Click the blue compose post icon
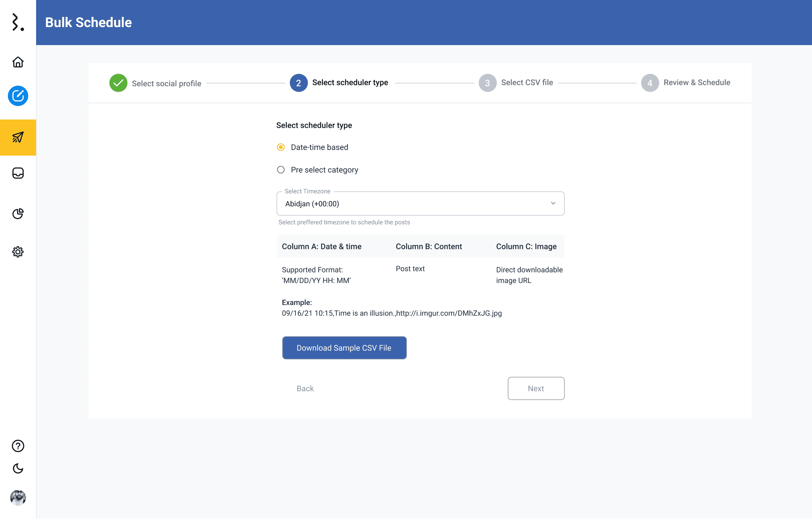Viewport: 812px width, 519px height. click(18, 96)
